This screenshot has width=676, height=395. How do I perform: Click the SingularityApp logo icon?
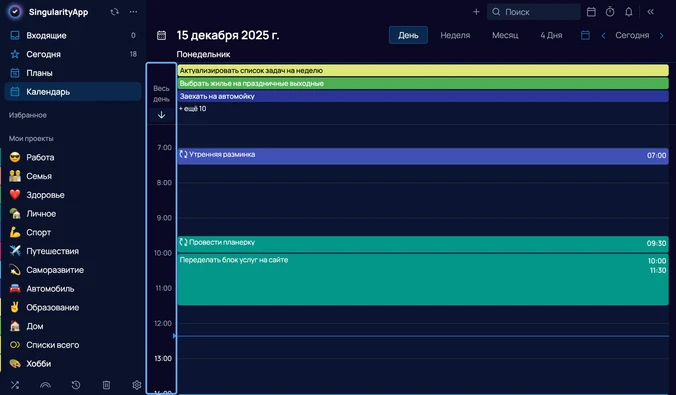(15, 12)
